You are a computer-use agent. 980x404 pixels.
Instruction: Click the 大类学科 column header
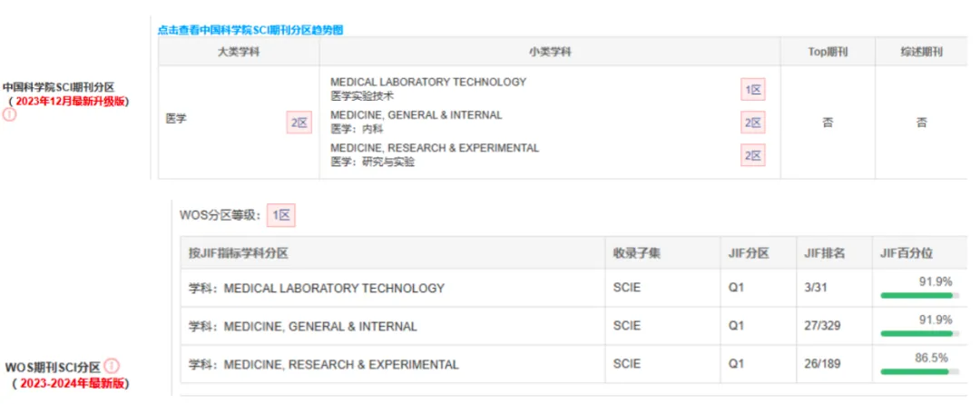tap(239, 52)
